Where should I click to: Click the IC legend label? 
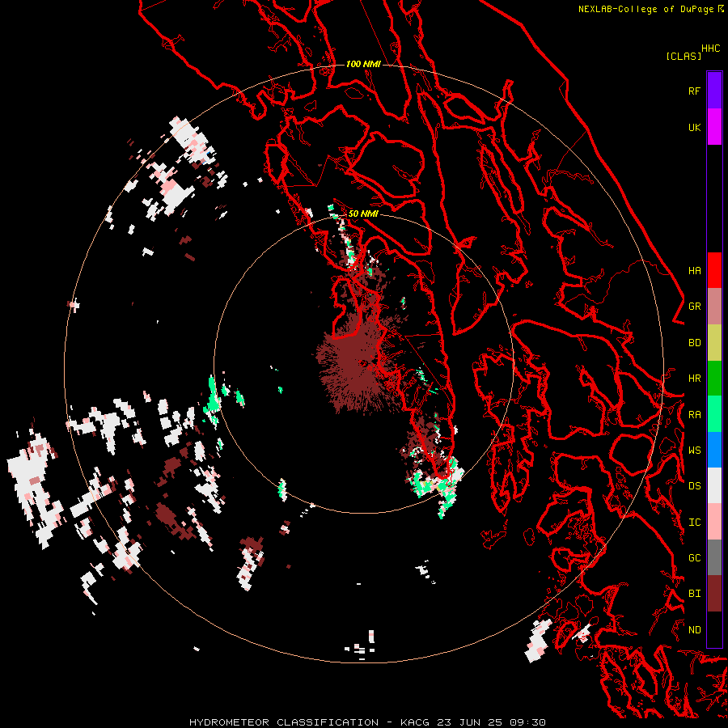(x=694, y=523)
